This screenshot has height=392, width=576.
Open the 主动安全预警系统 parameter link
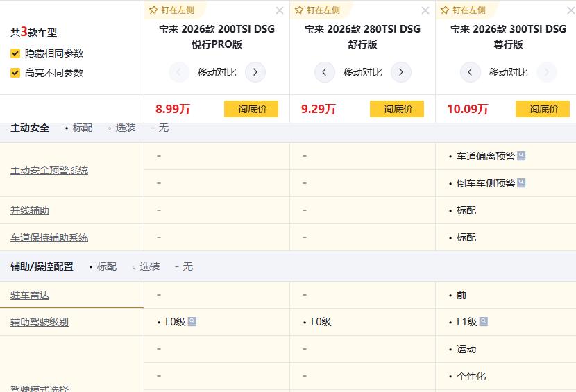[49, 171]
